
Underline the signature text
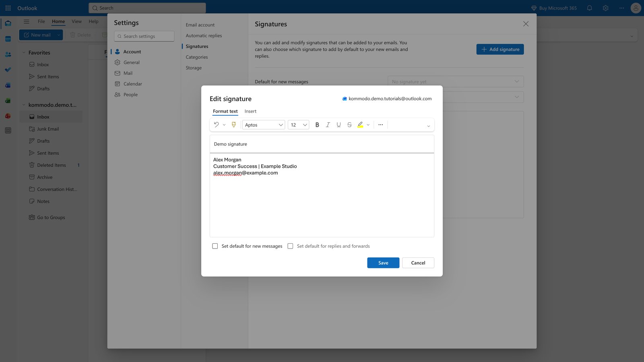pos(339,125)
